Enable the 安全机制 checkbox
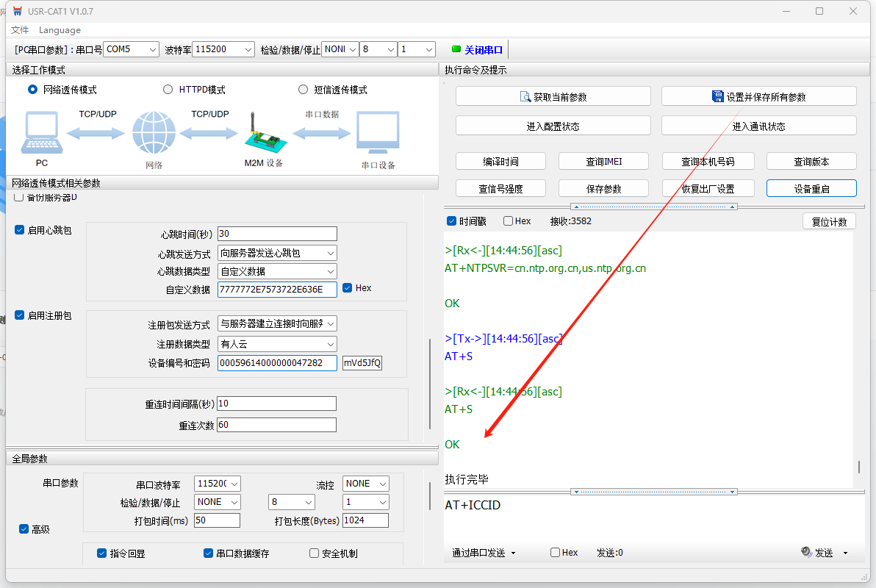This screenshot has height=588, width=876. [x=315, y=553]
